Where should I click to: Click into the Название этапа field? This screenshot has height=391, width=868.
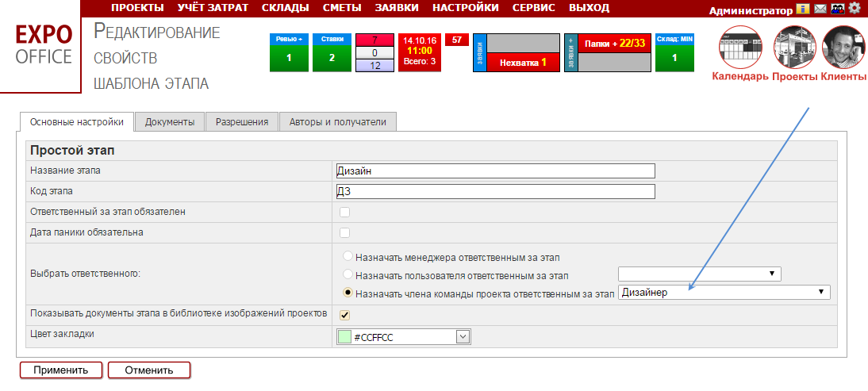[496, 171]
